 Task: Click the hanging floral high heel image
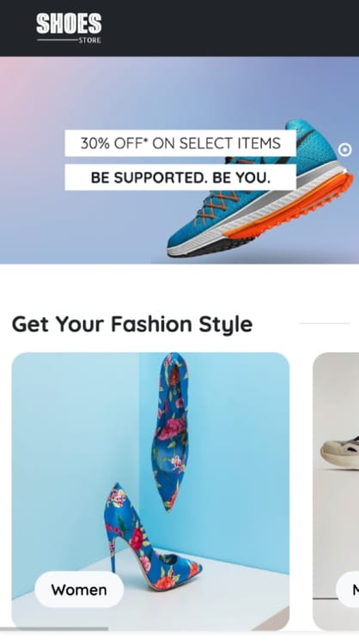(170, 431)
